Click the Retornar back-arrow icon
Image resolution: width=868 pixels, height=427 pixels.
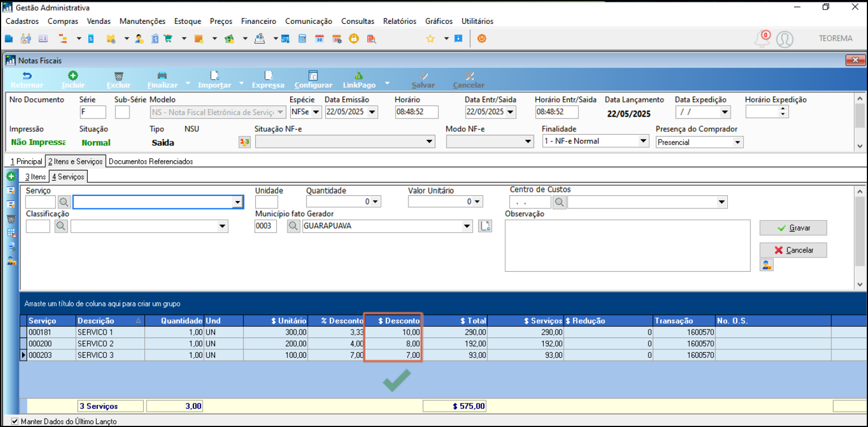[x=27, y=75]
